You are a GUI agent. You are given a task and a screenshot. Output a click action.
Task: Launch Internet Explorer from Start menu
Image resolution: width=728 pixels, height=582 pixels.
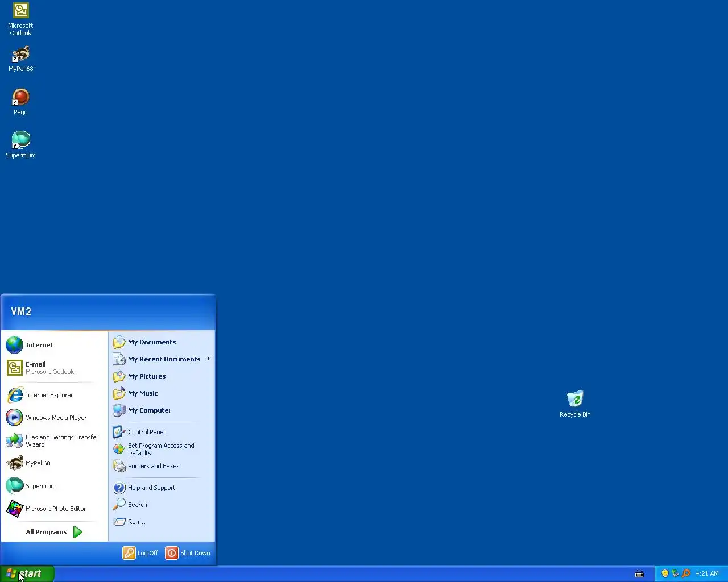coord(55,395)
